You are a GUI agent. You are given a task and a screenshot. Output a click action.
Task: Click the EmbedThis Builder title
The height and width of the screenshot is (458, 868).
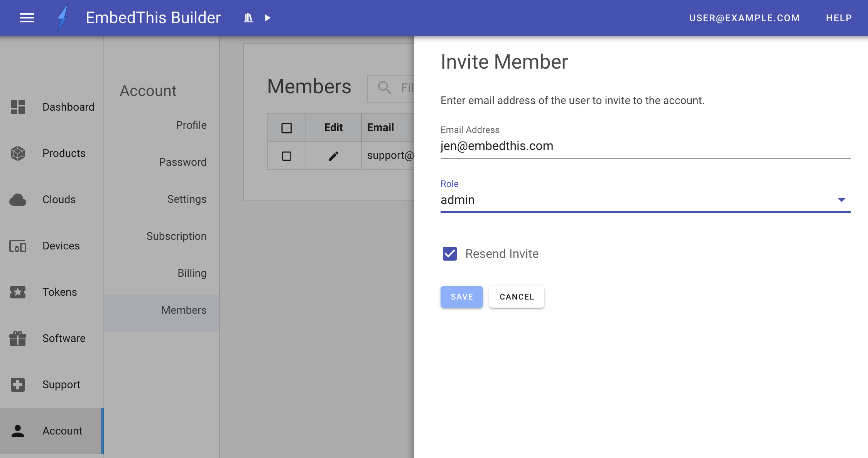coord(153,18)
